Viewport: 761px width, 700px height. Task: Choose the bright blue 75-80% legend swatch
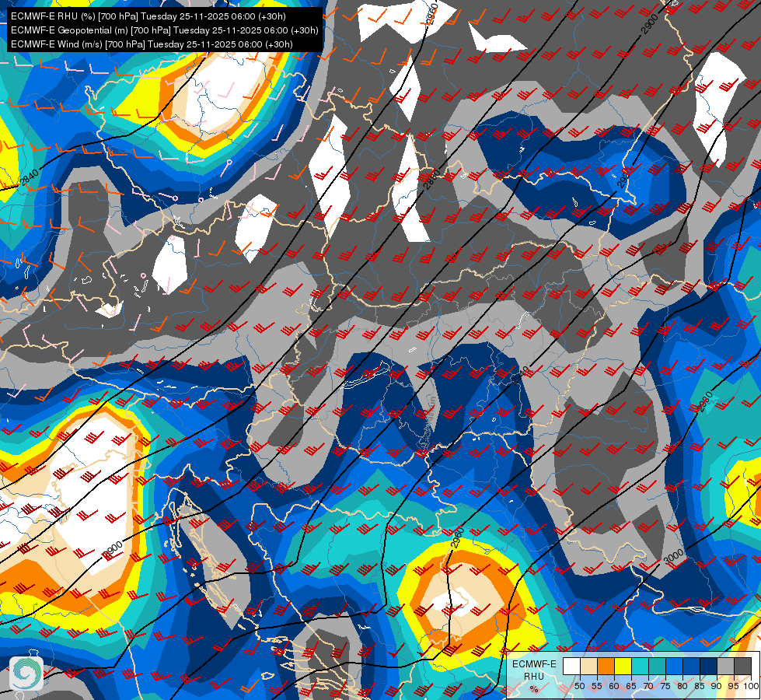[x=674, y=666]
